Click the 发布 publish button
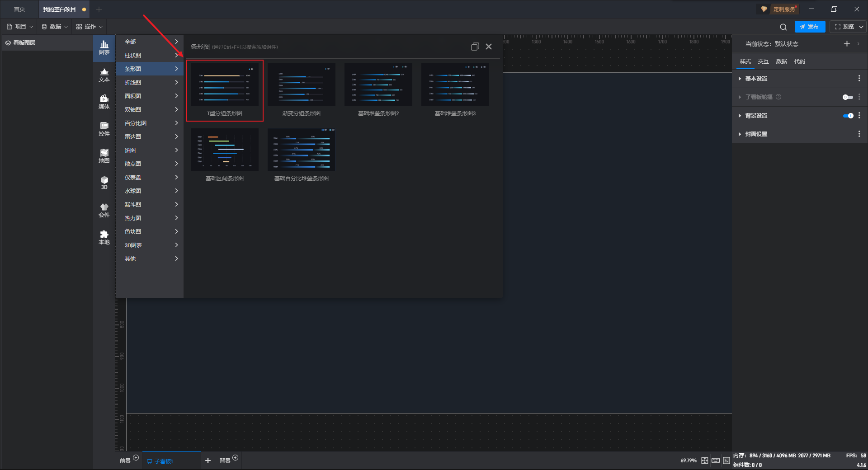The image size is (868, 470). 810,27
